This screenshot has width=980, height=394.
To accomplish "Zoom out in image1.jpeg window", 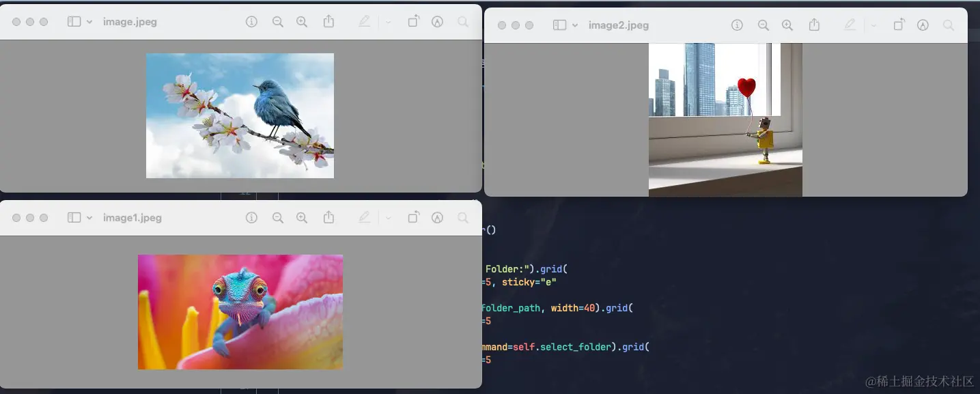I will [x=277, y=218].
